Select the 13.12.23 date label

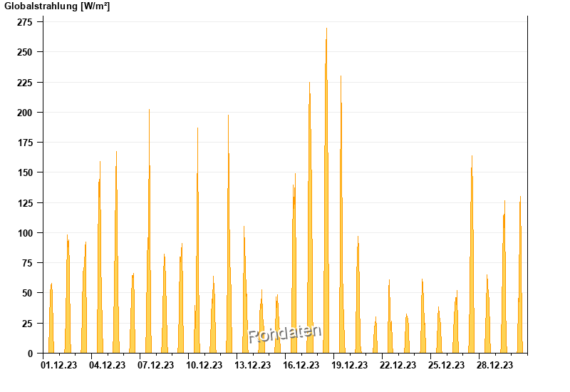tap(253, 365)
